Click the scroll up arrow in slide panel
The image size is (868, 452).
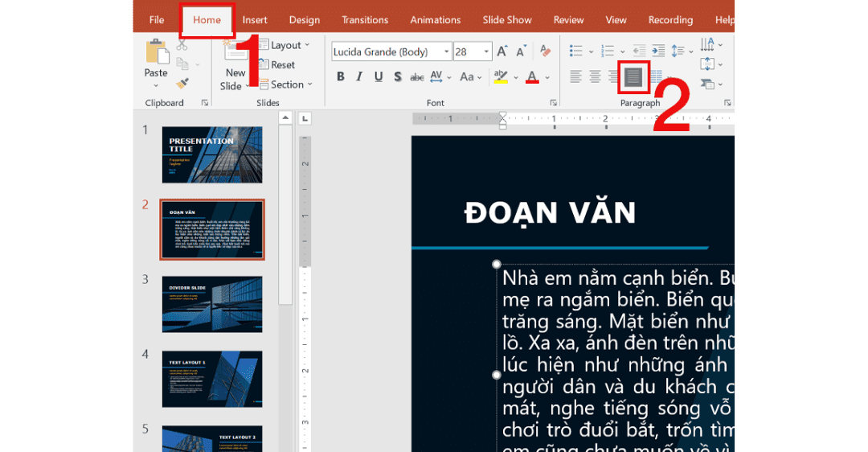click(285, 117)
